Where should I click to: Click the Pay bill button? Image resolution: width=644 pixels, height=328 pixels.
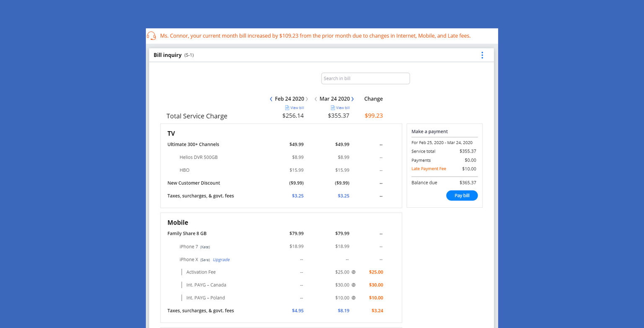pyautogui.click(x=462, y=195)
